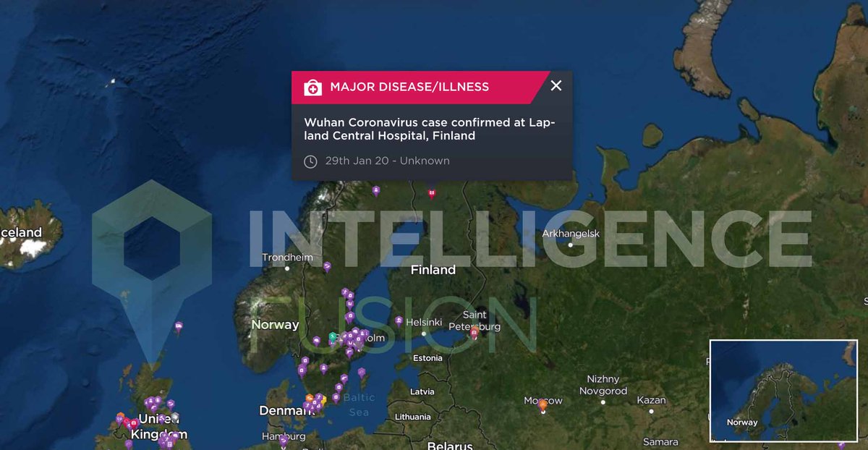Click the Arkhangelsk city label
868x450 pixels.
click(x=571, y=234)
